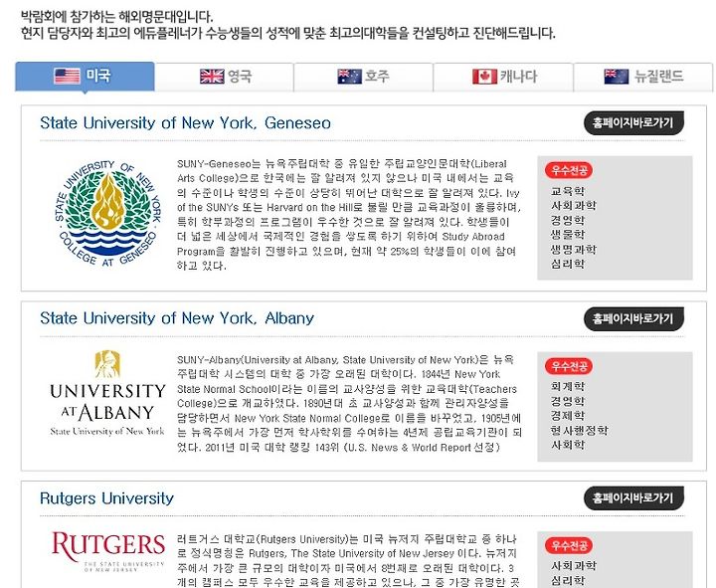Switch to the 캐나다 tab

(x=503, y=77)
